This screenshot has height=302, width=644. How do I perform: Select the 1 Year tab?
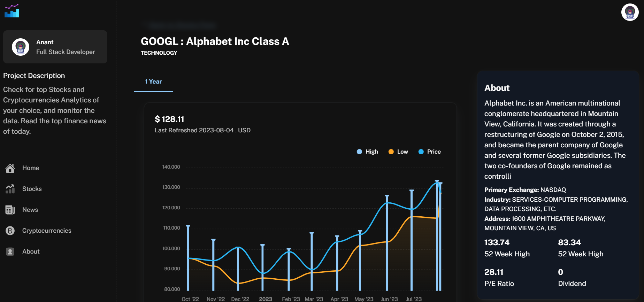[x=153, y=82]
